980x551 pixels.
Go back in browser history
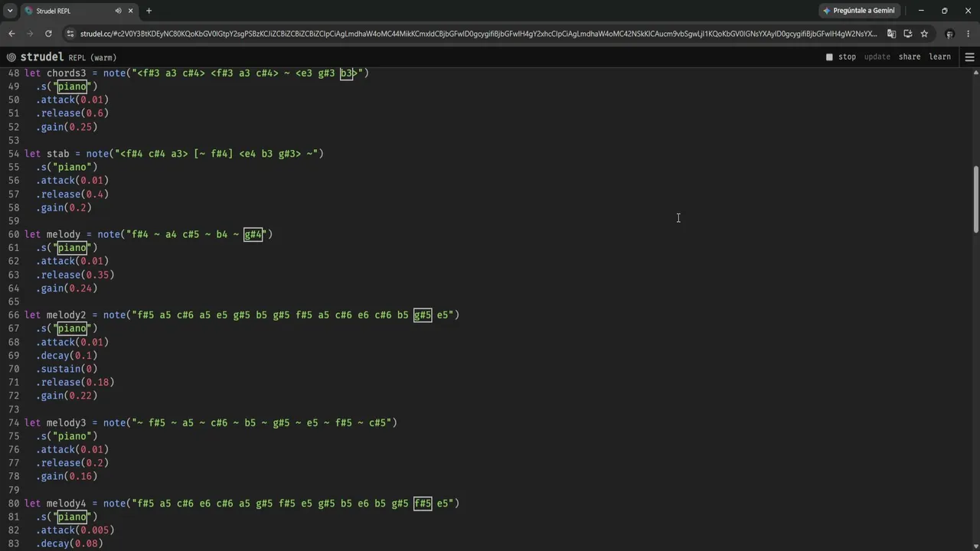pos(11,34)
